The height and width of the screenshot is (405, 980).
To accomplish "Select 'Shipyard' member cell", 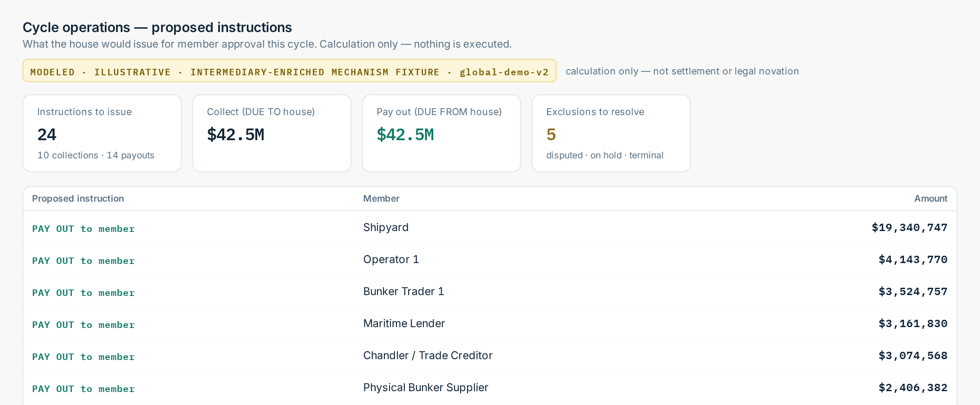I will pyautogui.click(x=386, y=228).
